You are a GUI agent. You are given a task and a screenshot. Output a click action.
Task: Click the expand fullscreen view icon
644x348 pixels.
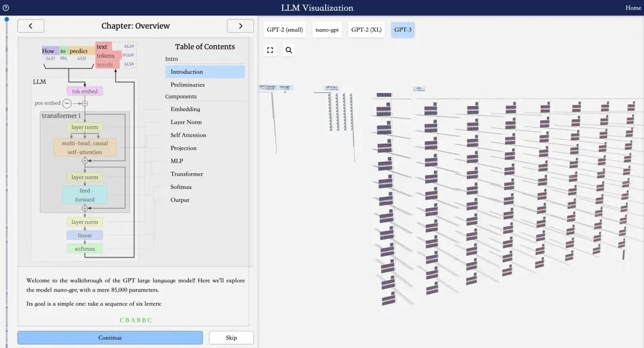coord(270,50)
